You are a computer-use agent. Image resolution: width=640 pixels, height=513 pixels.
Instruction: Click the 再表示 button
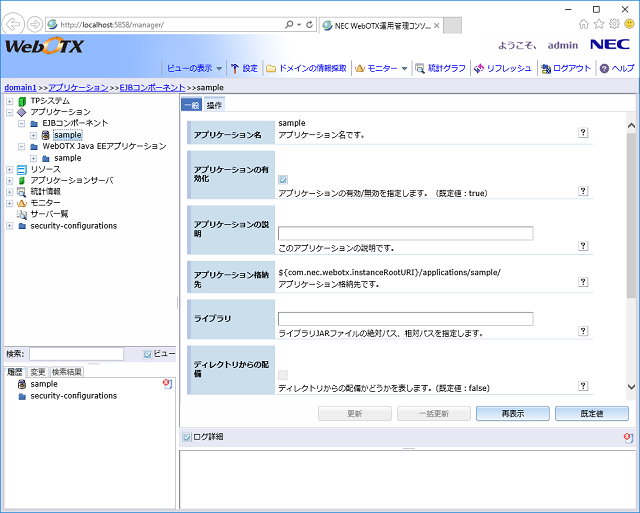click(512, 413)
